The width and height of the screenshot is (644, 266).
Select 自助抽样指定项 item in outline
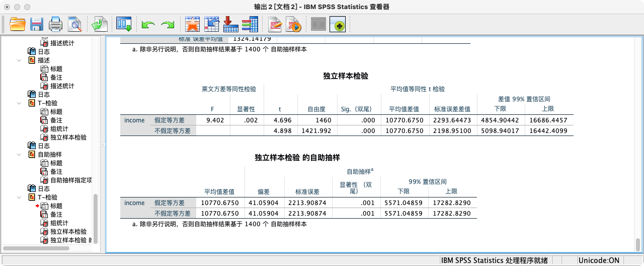click(x=71, y=180)
